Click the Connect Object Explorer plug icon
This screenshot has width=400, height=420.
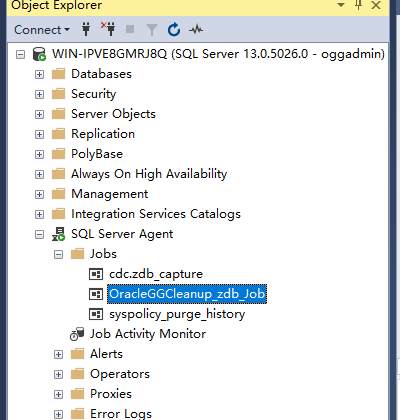[86, 29]
